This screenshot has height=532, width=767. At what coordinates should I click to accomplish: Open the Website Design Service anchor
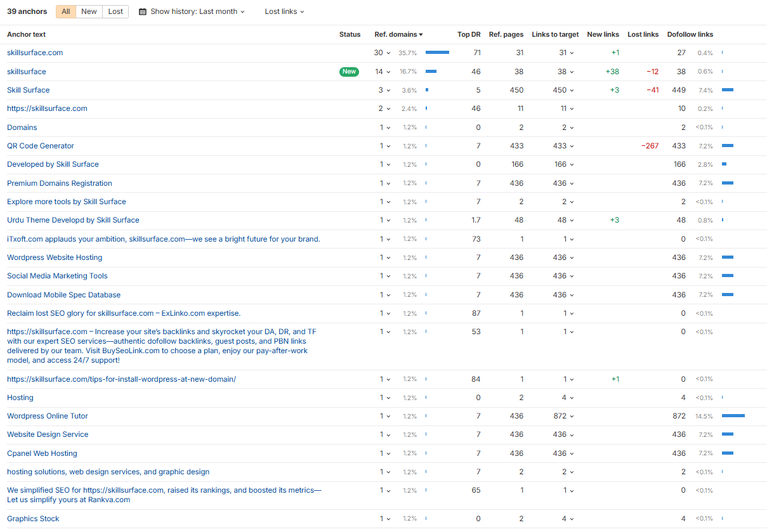pyautogui.click(x=48, y=434)
